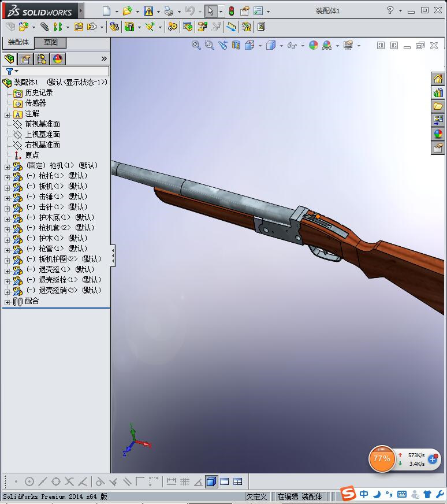
Task: Open the DisplayManager tab icon
Action: 58,59
